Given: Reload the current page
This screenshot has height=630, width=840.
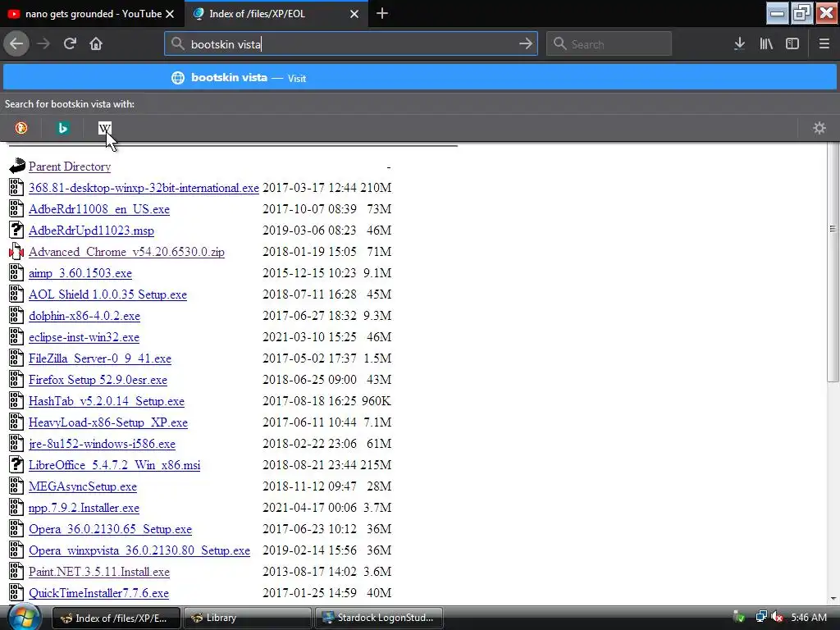Looking at the screenshot, I should coord(70,43).
